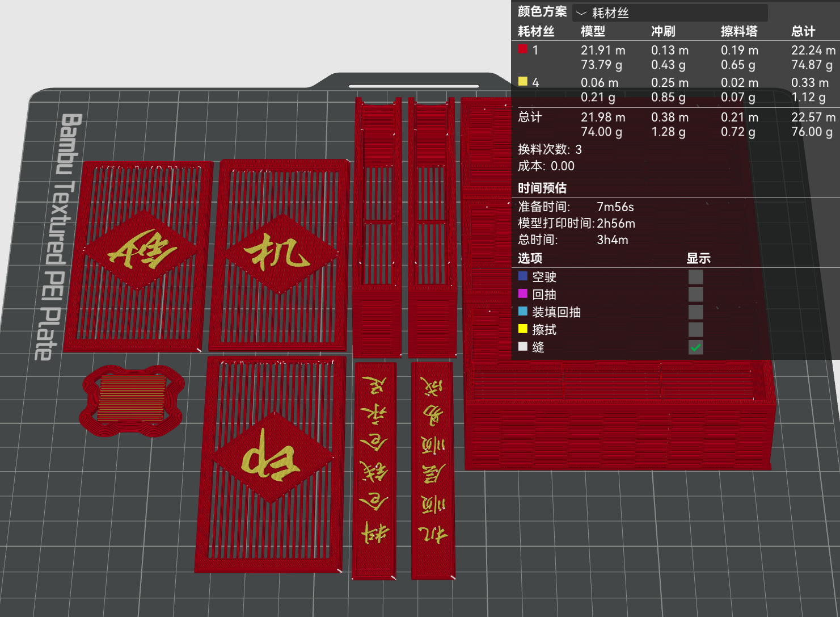Click the 装填回抽 option label
This screenshot has height=617, width=840.
click(556, 312)
